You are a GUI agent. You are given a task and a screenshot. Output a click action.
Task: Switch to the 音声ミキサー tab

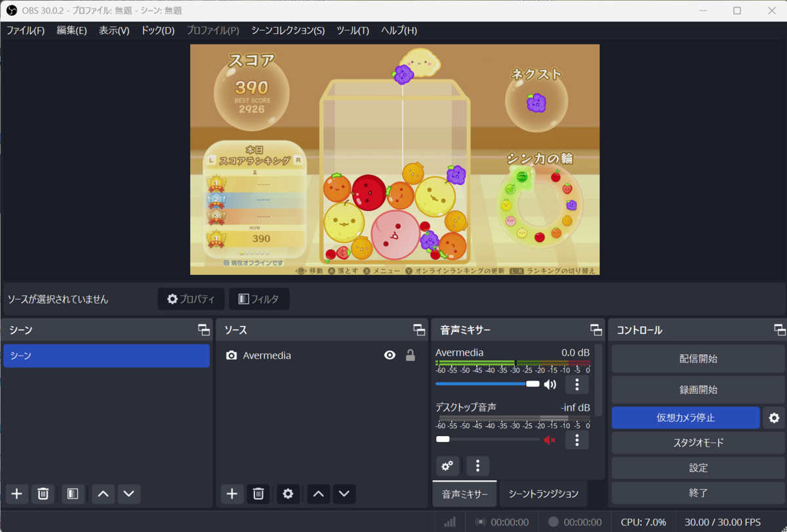(x=465, y=494)
